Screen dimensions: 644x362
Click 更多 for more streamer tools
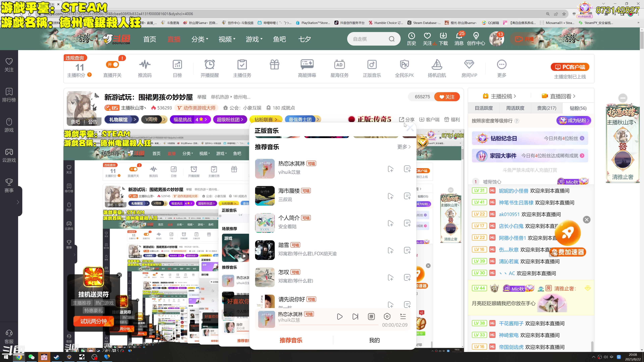tap(501, 68)
